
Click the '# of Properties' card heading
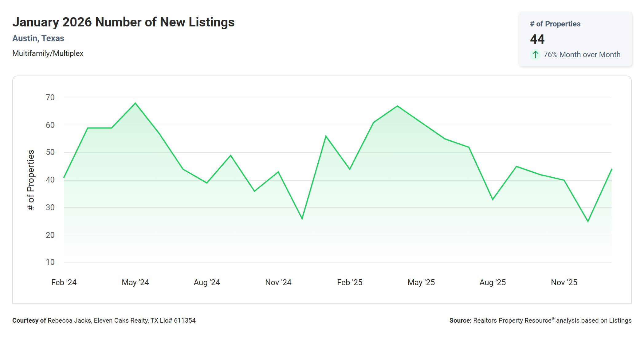pos(555,24)
